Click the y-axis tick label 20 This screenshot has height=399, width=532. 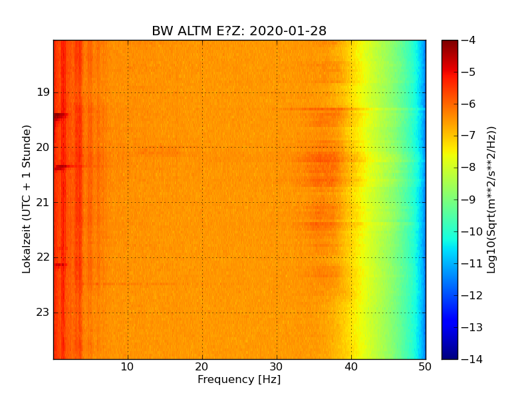43,147
